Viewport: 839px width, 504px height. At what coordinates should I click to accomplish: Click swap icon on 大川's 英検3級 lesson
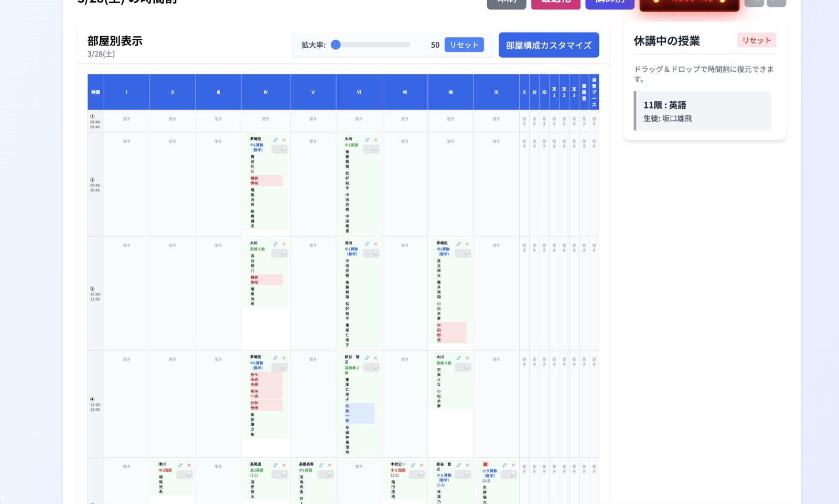[276, 244]
